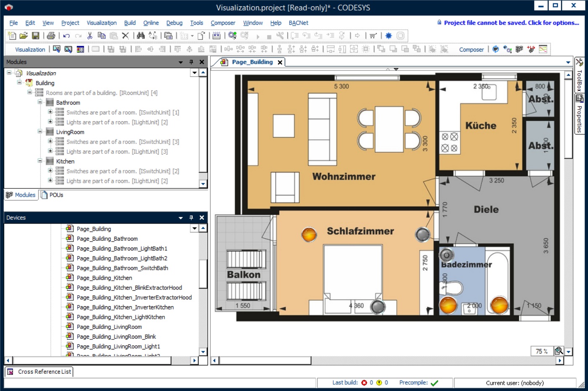Open the shopping cart store icon
The width and height of the screenshot is (588, 391).
(x=373, y=36)
